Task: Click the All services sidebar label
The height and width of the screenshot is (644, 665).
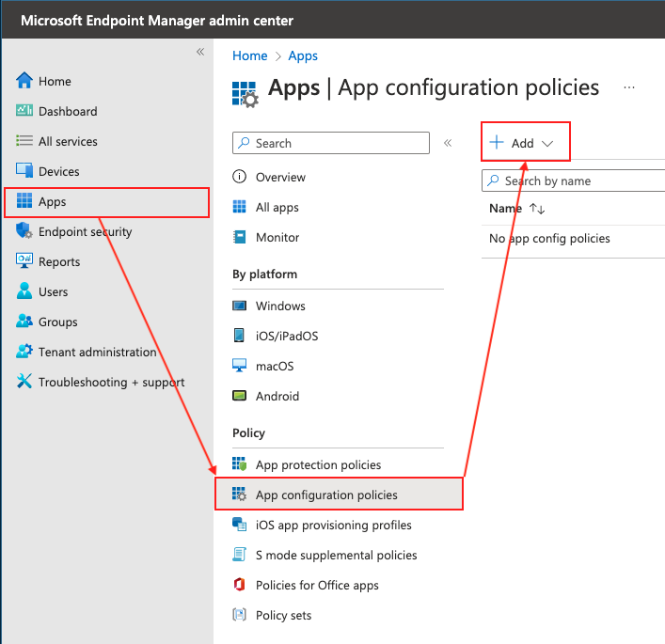Action: [x=68, y=141]
